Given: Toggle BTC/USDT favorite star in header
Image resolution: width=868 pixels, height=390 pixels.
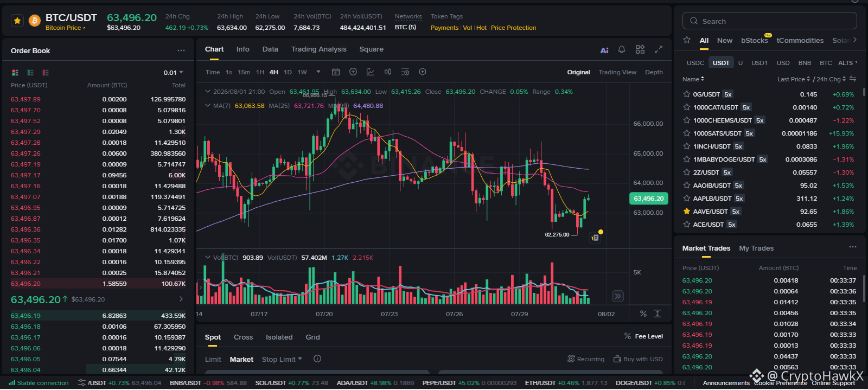Looking at the screenshot, I should coord(17,21).
